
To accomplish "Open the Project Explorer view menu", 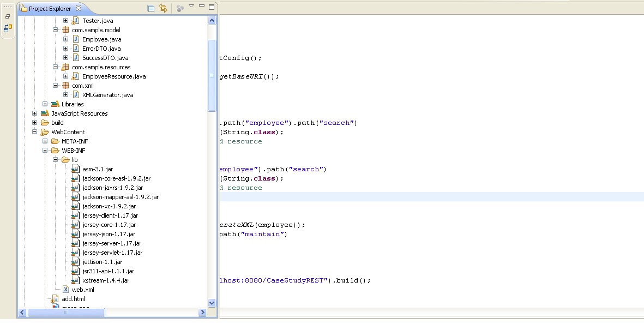I will click(192, 7).
